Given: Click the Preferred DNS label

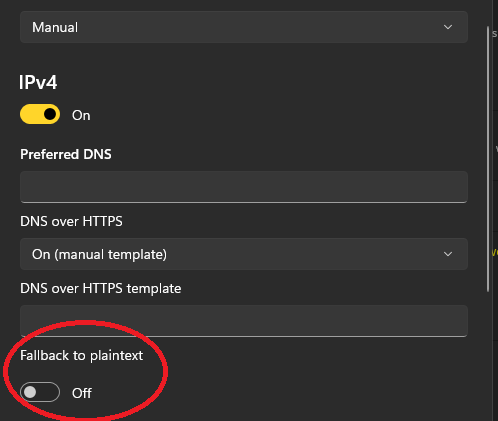Looking at the screenshot, I should [x=66, y=154].
